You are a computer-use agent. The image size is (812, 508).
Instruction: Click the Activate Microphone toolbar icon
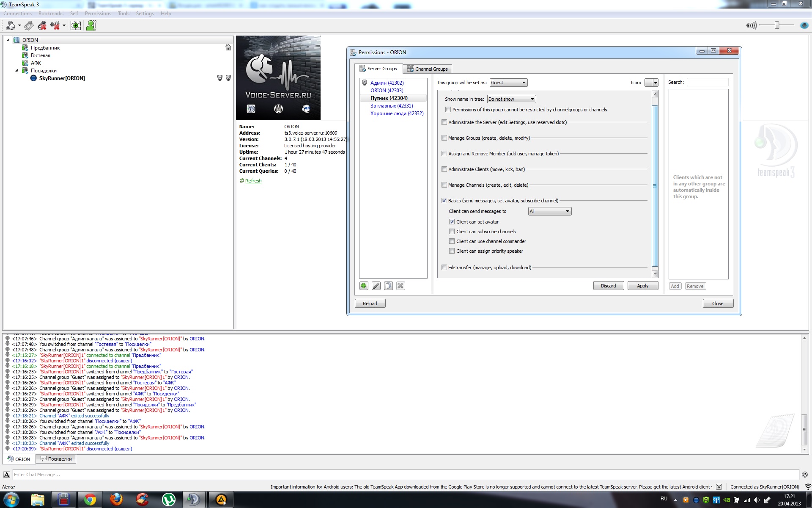(x=29, y=25)
